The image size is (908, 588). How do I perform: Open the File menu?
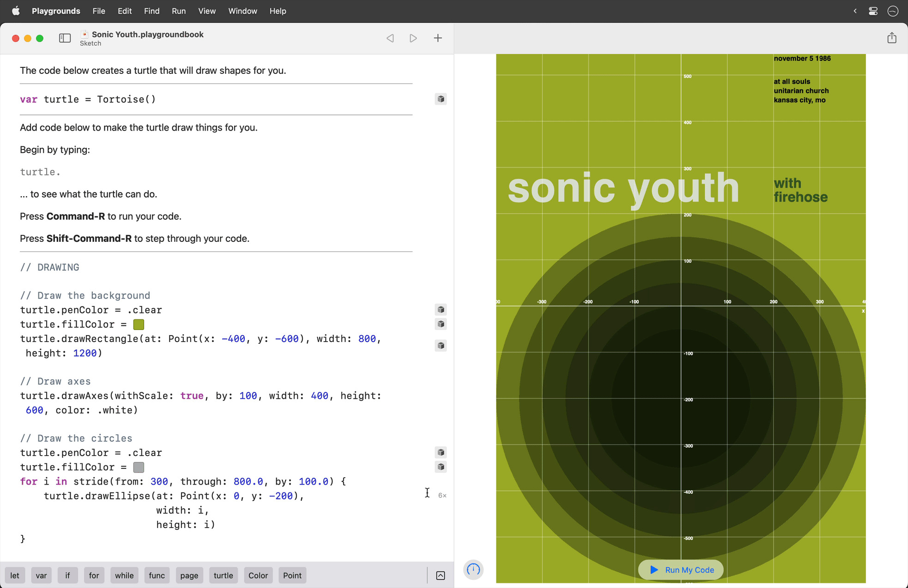tap(100, 11)
